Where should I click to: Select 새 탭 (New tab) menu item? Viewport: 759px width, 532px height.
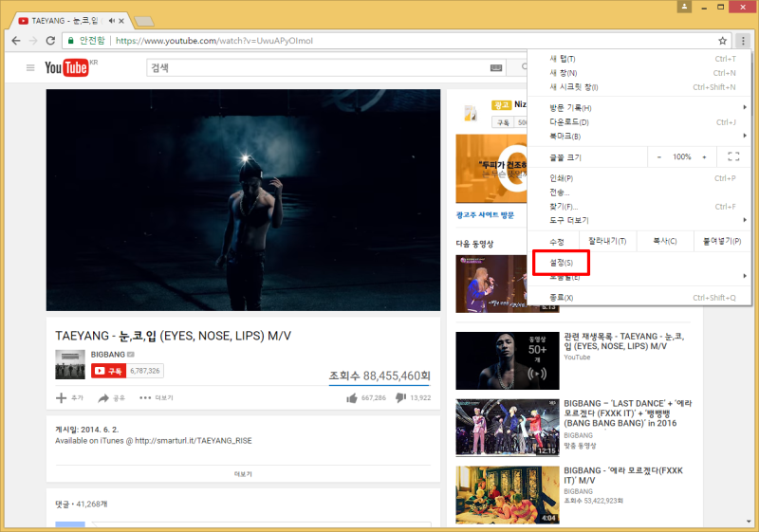(x=639, y=59)
